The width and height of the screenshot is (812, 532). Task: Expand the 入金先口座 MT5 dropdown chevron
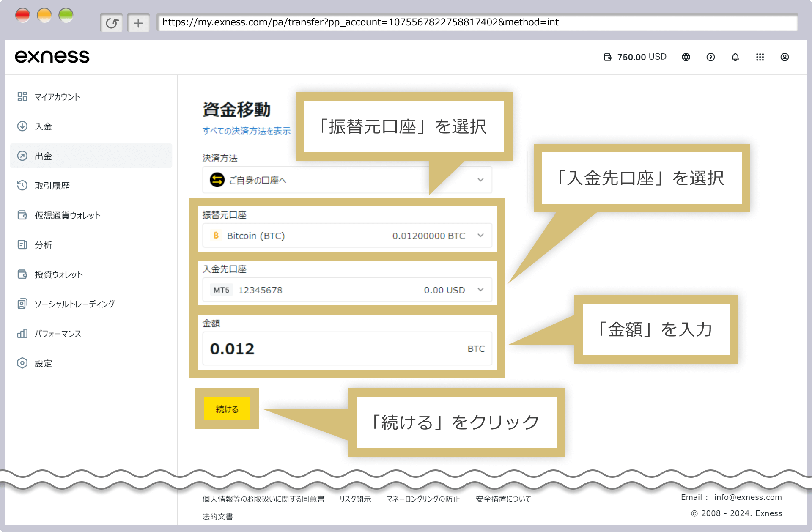pyautogui.click(x=480, y=290)
